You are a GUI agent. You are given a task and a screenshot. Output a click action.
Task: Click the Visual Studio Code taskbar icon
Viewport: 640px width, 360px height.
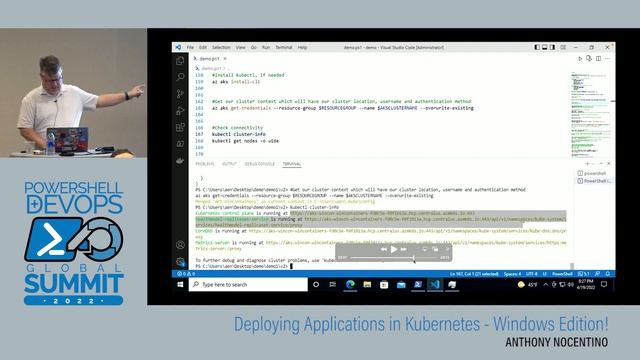(435, 284)
